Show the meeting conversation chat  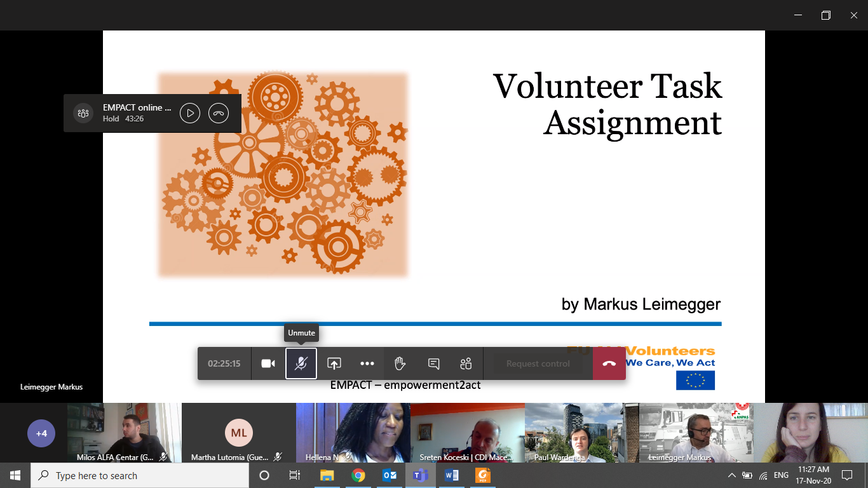click(x=434, y=363)
